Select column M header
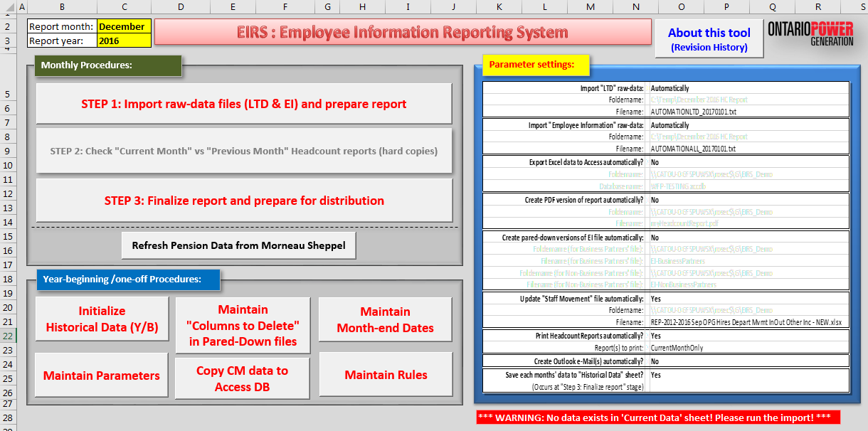This screenshot has height=431, width=868. tap(591, 6)
